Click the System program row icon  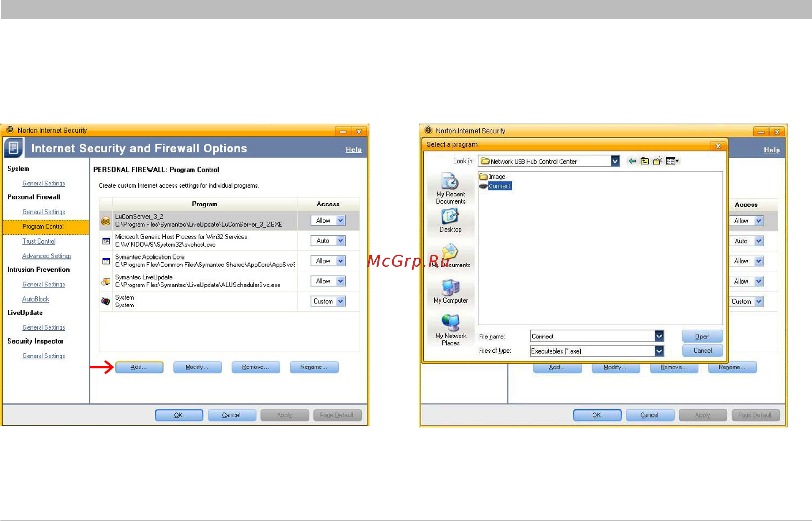[106, 301]
